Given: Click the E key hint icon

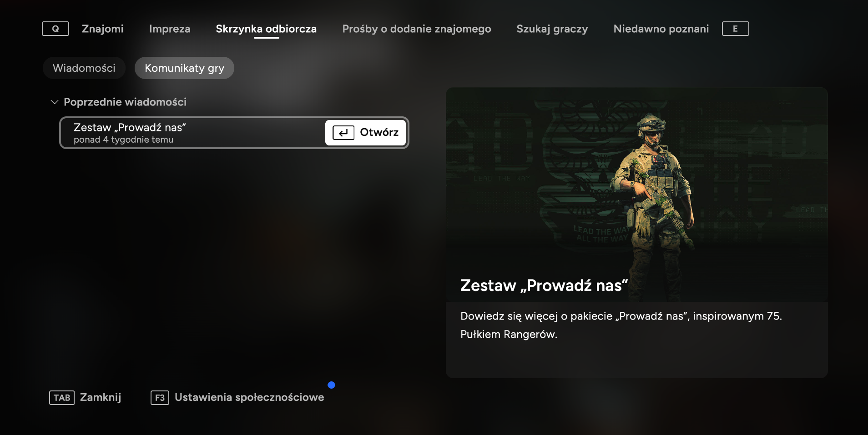Looking at the screenshot, I should [x=735, y=29].
